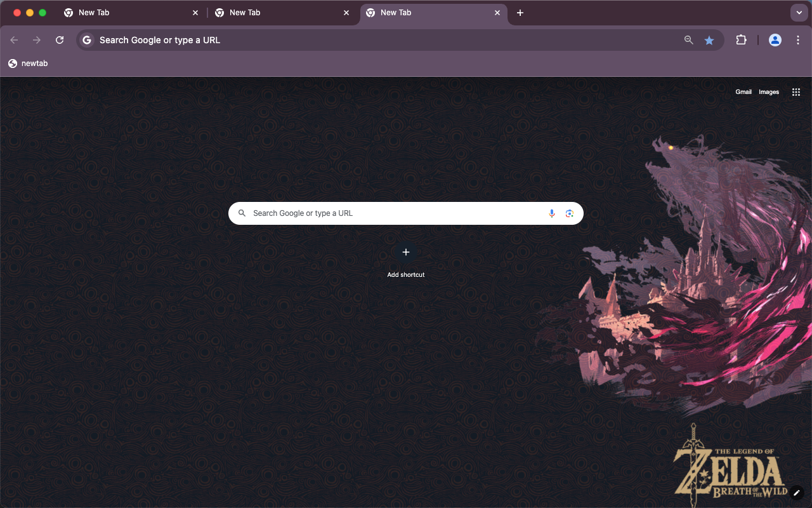The width and height of the screenshot is (812, 508).
Task: Open the profile avatar menu
Action: click(x=775, y=40)
